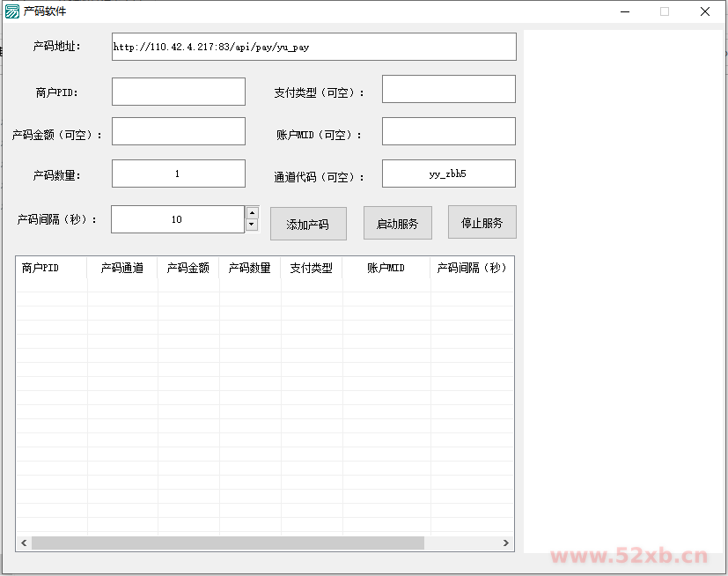Viewport: 728px width, 576px height.
Task: Click into the 商户PID input box
Action: (179, 92)
